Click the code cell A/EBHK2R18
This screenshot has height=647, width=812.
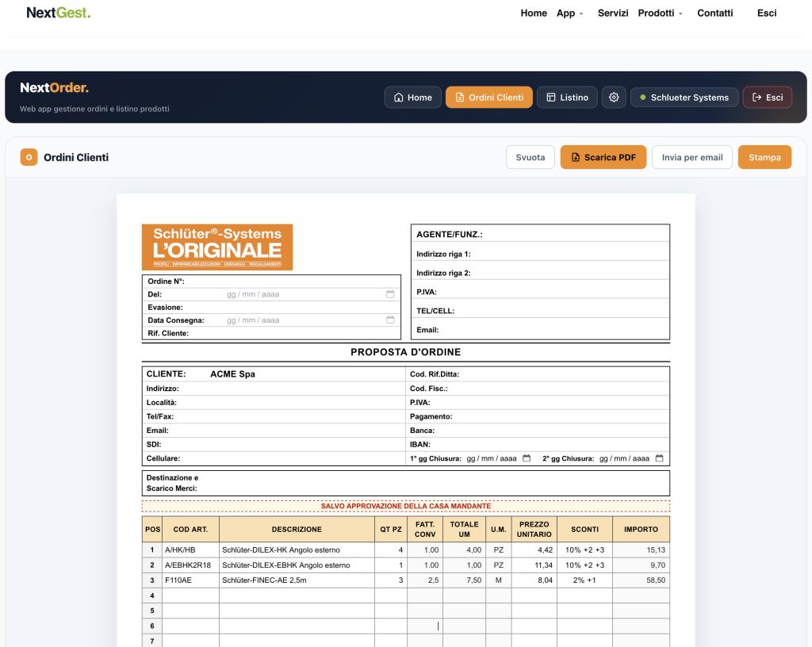coord(190,565)
